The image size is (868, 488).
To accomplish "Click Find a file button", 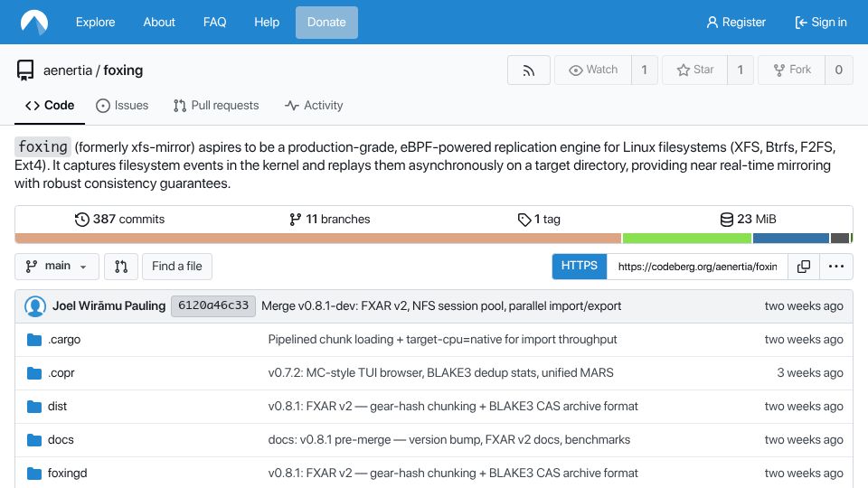I will click(177, 267).
